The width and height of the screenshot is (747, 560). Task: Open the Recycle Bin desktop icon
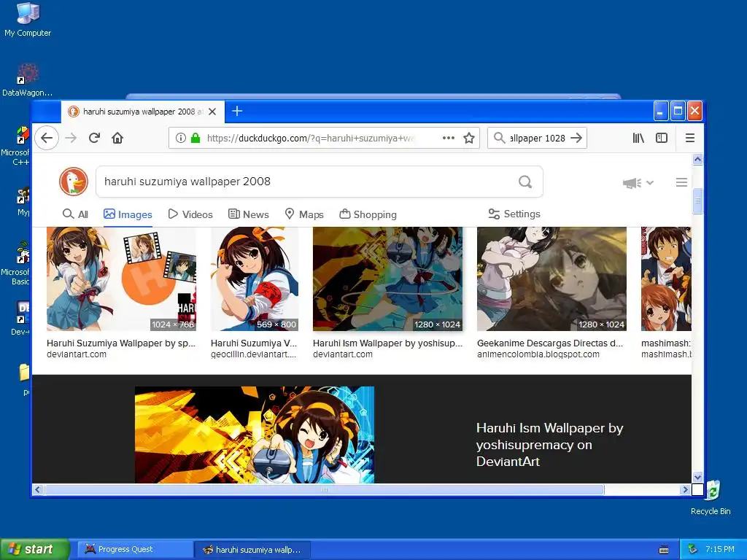point(711,499)
